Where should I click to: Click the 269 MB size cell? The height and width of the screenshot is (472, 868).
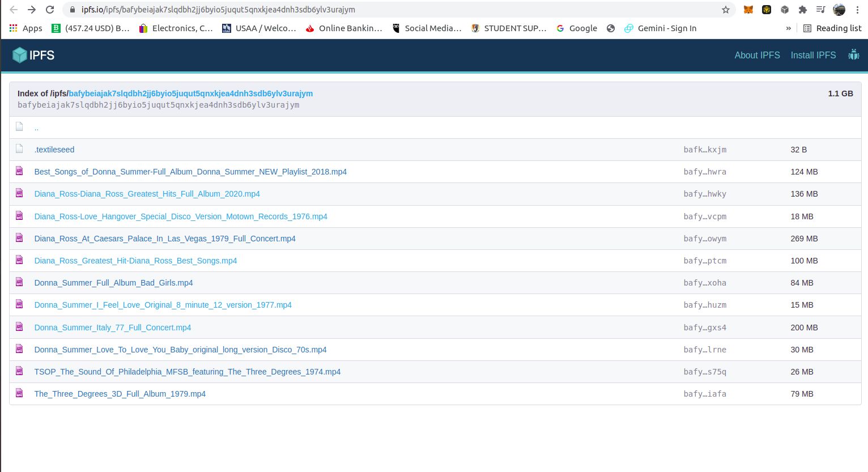[x=804, y=239]
